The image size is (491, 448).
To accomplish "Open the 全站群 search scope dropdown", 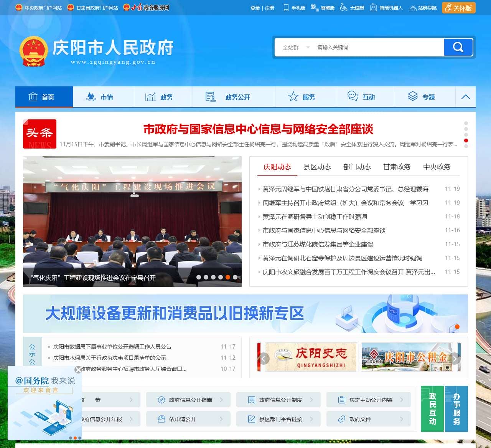I will 295,47.
